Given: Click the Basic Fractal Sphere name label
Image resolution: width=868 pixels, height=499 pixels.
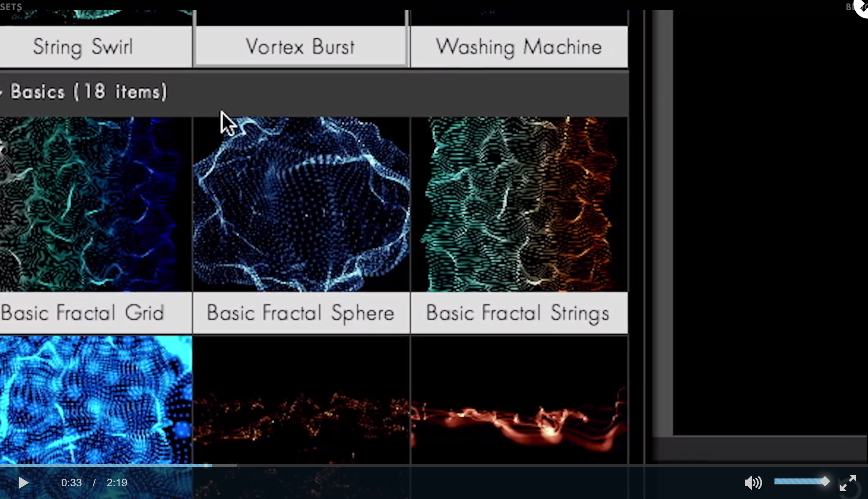Looking at the screenshot, I should (x=301, y=313).
